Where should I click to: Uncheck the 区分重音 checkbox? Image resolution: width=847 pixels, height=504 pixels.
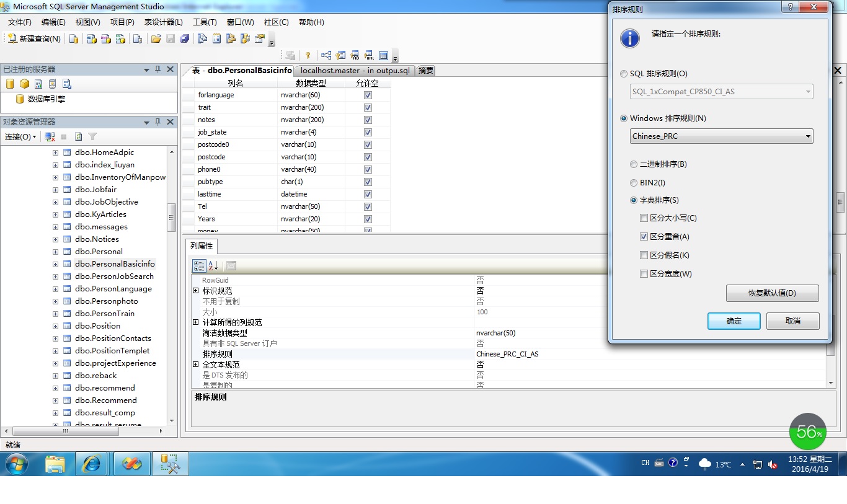(644, 237)
